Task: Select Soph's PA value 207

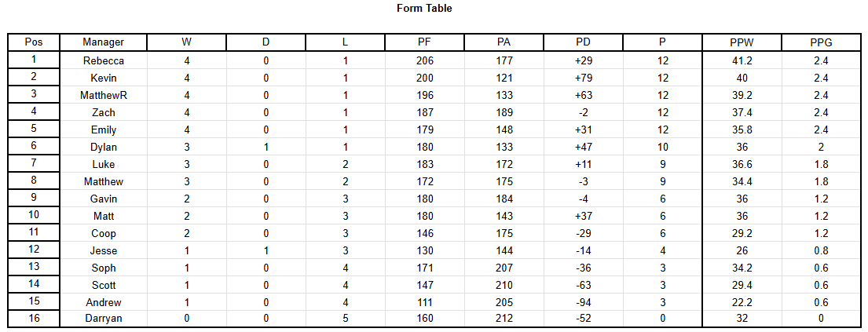Action: tap(504, 268)
